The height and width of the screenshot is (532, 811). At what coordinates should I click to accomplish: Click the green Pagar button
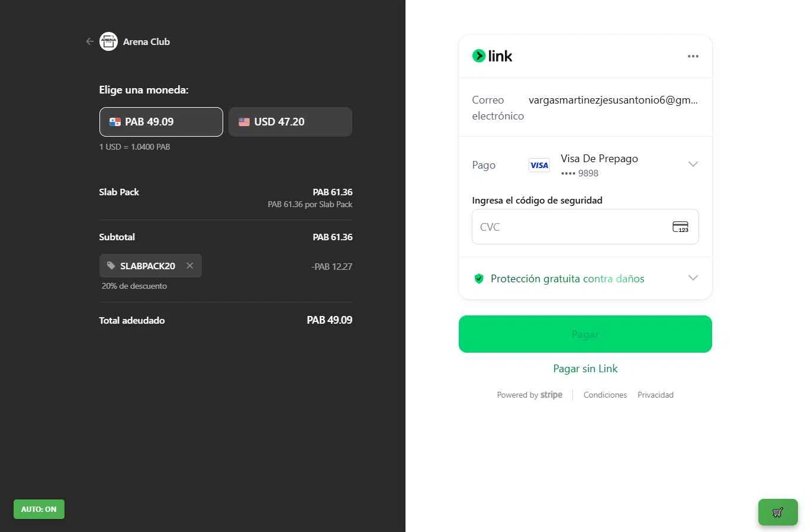pyautogui.click(x=585, y=334)
